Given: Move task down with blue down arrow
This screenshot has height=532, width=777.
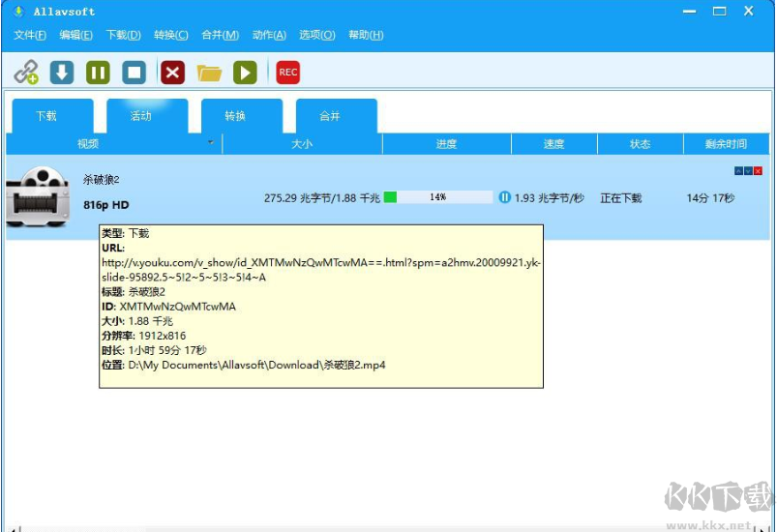Looking at the screenshot, I should [748, 171].
